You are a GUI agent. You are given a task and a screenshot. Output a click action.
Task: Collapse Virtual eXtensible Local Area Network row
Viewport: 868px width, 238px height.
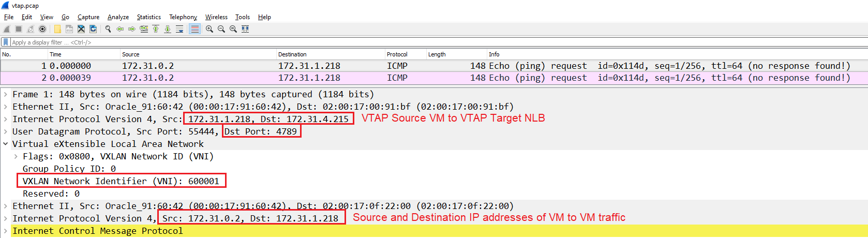click(6, 144)
